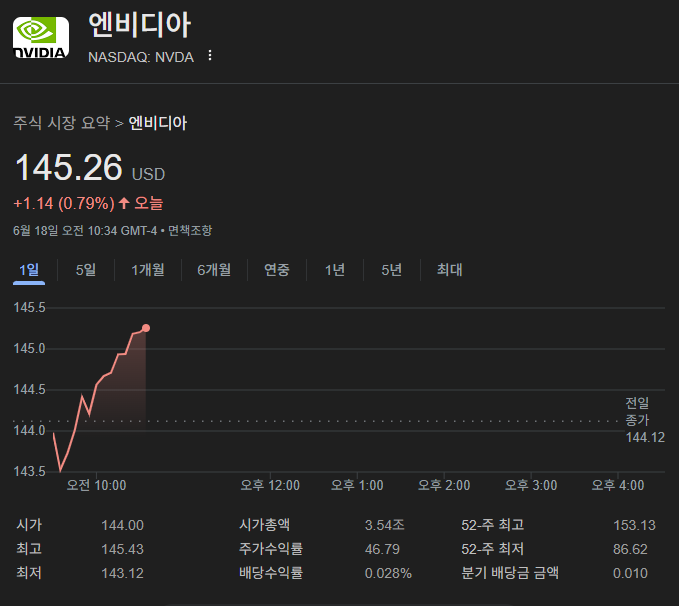Click the 145.5 y-axis label

pos(29,308)
